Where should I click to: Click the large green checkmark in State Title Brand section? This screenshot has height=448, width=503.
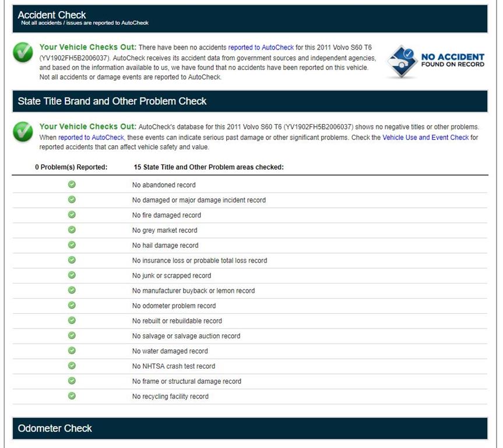[x=23, y=132]
